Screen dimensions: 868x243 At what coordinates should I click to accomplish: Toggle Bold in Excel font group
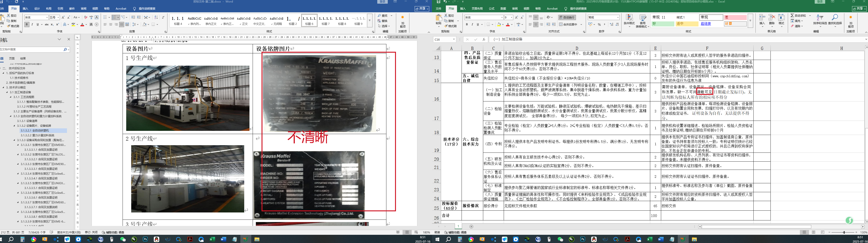point(467,24)
